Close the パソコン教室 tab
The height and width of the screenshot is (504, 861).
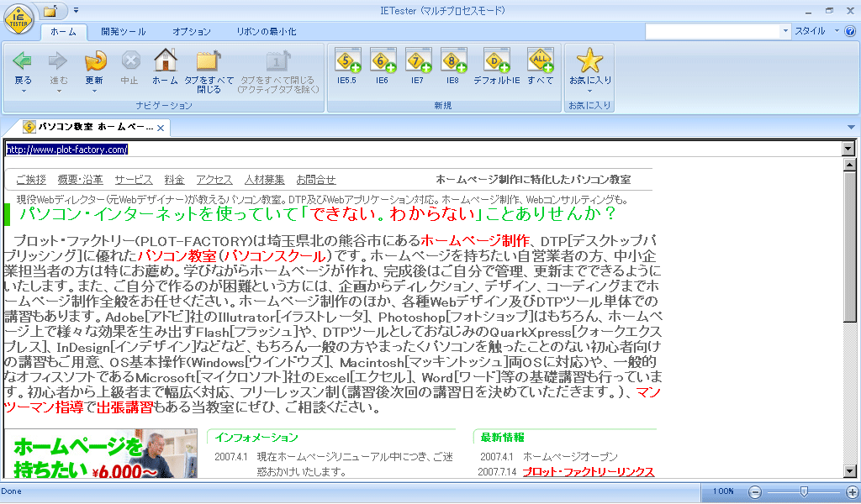coord(161,128)
